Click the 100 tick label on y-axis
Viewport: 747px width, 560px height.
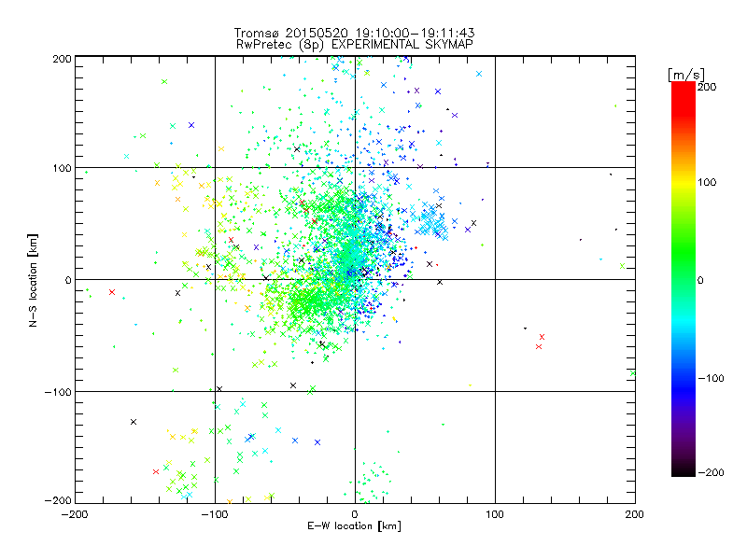coord(62,168)
